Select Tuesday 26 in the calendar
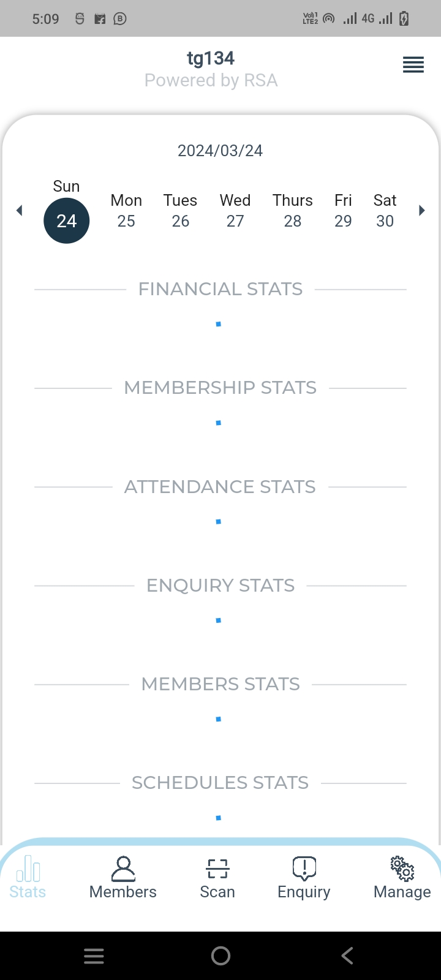441x980 pixels. (180, 211)
